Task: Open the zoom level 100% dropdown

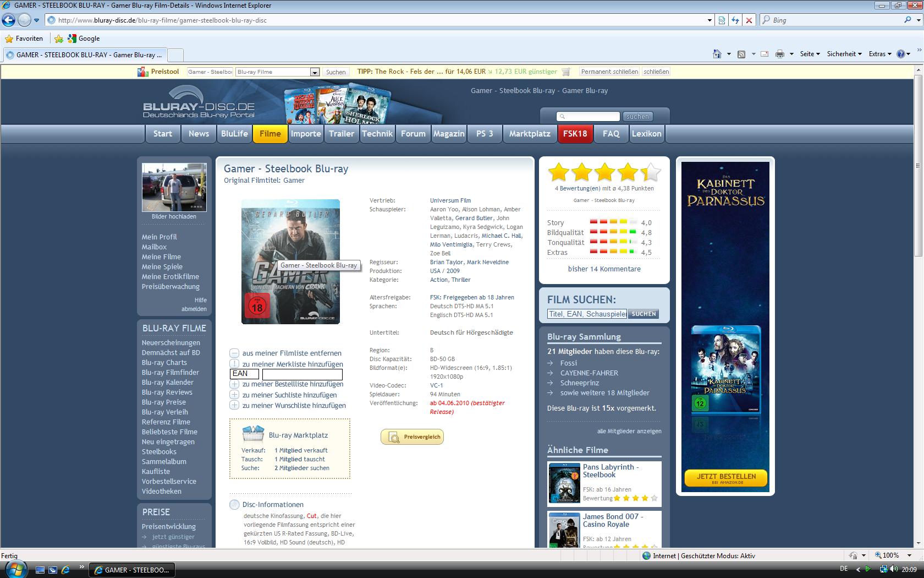Action: pos(910,555)
